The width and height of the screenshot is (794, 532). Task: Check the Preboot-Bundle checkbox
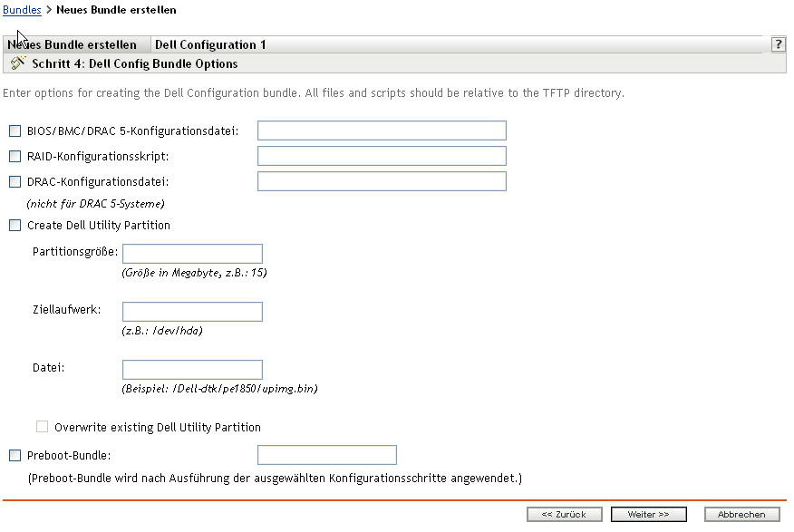(x=15, y=456)
